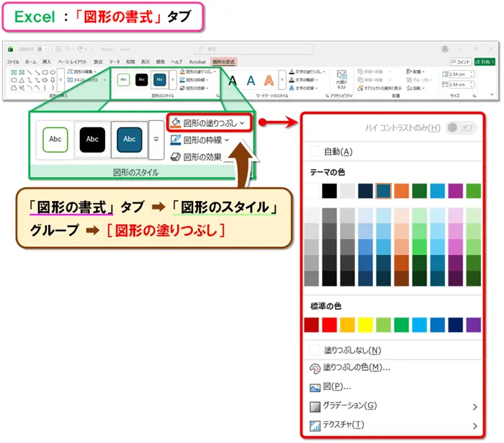Click 前面へ移動 (Bring Forward) in ribbon
Image resolution: width=504 pixels, height=443 pixels.
pyautogui.click(x=374, y=72)
